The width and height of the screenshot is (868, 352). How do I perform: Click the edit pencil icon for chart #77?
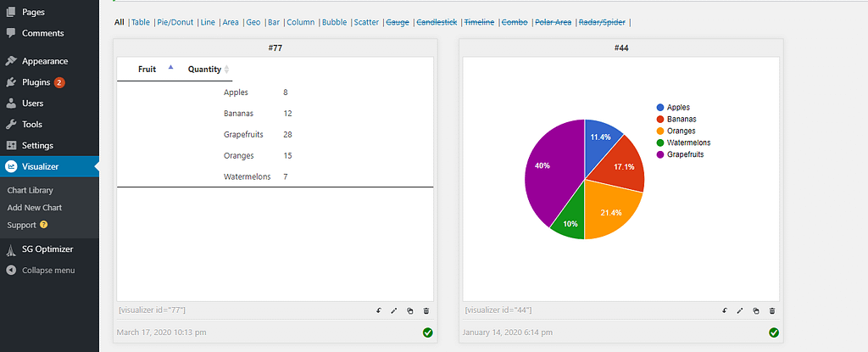tap(394, 311)
